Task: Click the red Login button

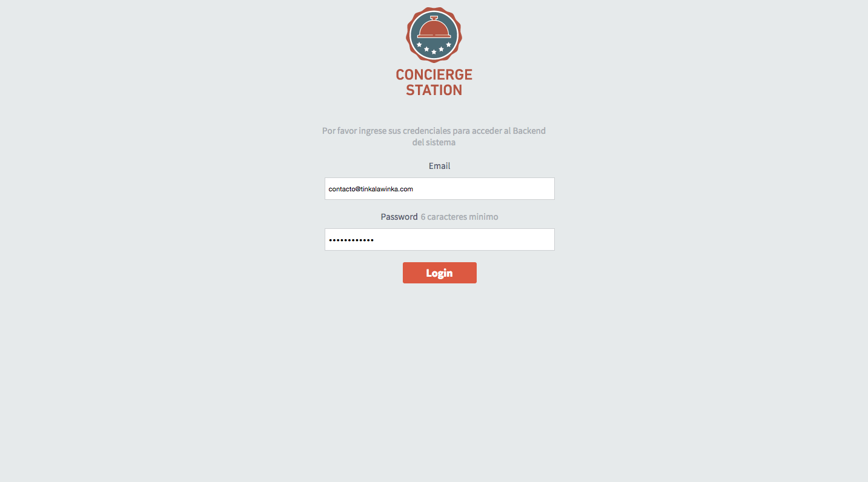Action: point(440,272)
